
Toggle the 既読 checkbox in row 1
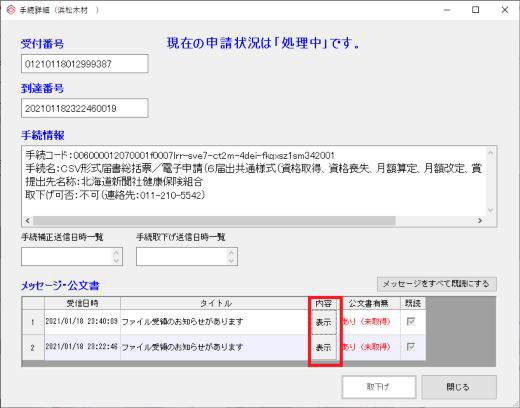click(411, 322)
